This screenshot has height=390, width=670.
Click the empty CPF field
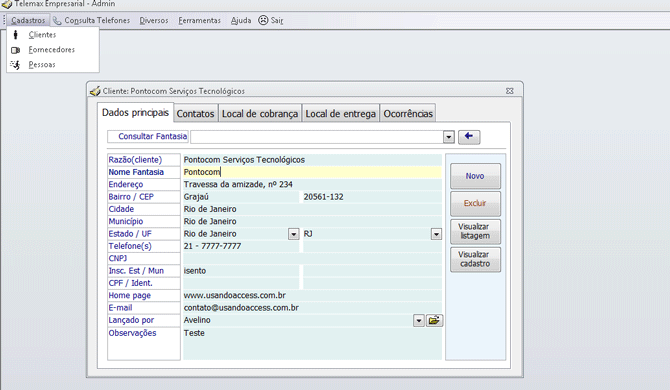click(241, 284)
